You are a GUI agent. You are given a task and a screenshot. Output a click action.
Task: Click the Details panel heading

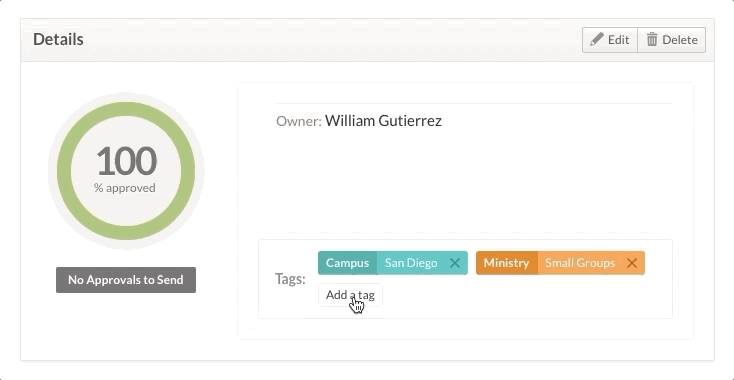(x=58, y=39)
